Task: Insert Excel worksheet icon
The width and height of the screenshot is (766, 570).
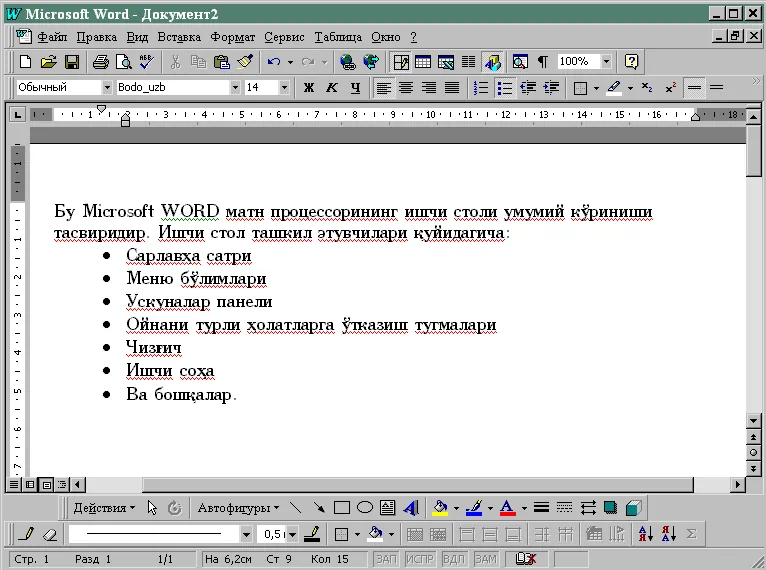Action: click(x=446, y=62)
